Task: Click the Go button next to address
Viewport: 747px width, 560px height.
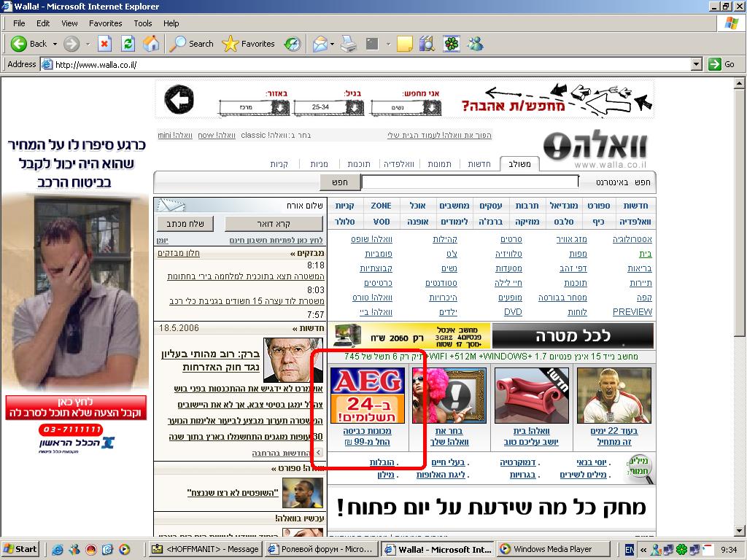Action: tap(721, 64)
